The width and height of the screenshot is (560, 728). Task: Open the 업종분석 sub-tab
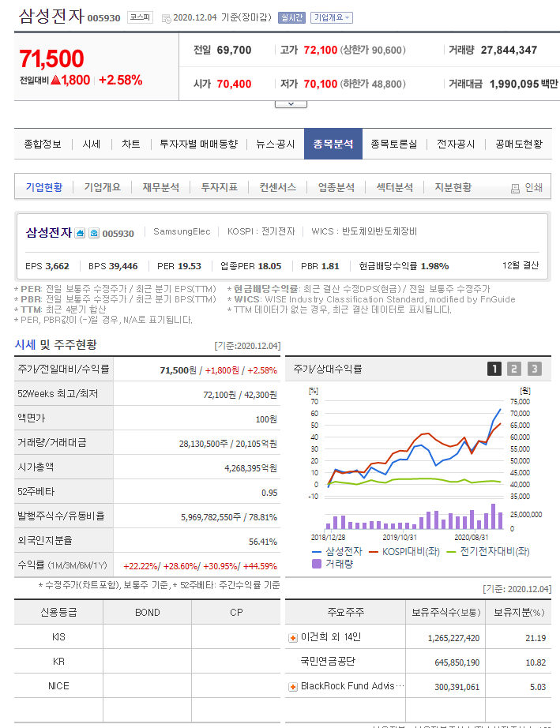(x=336, y=187)
